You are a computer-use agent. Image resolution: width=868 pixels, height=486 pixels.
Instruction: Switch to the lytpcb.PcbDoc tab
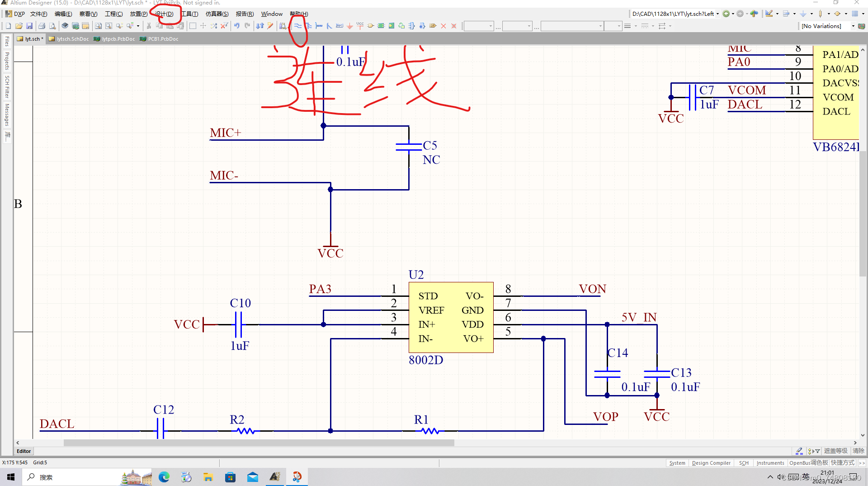pyautogui.click(x=114, y=39)
